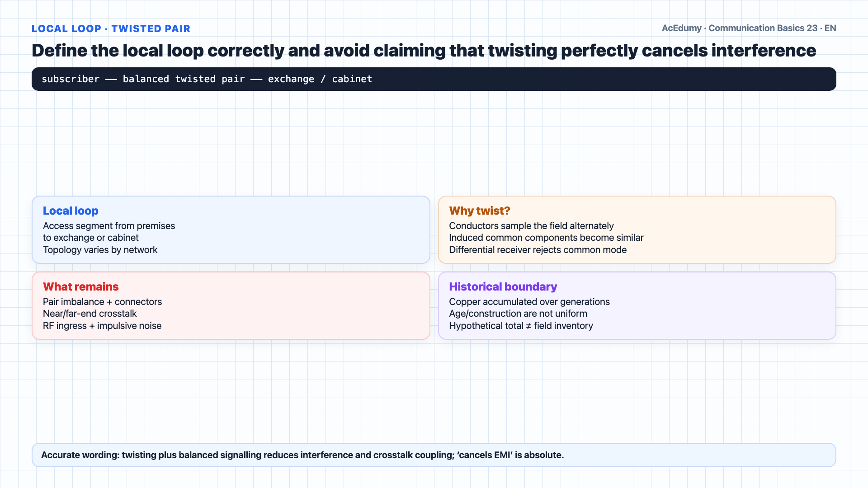This screenshot has width=868, height=488.
Task: Select 'Differential receiver rejects common mode'
Action: [x=538, y=250]
